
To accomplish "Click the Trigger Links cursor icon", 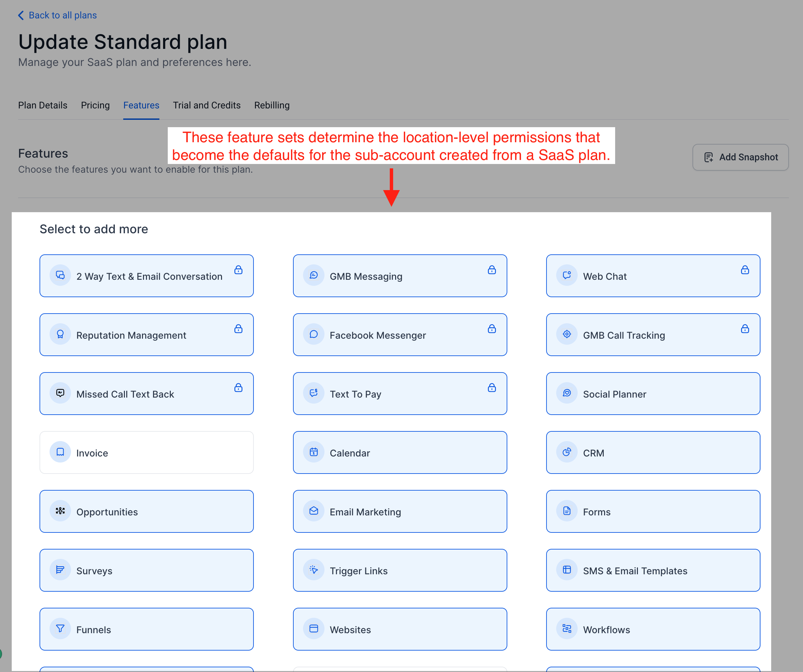I will coord(313,570).
